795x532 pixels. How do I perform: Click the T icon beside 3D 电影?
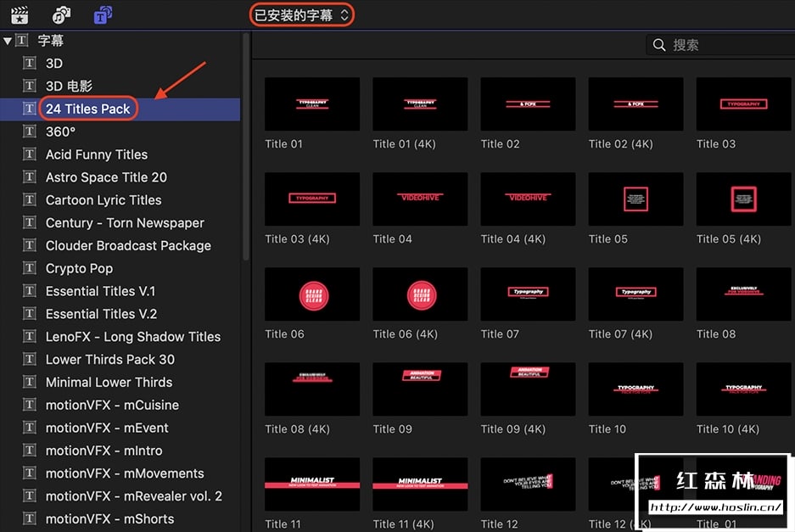[x=30, y=86]
